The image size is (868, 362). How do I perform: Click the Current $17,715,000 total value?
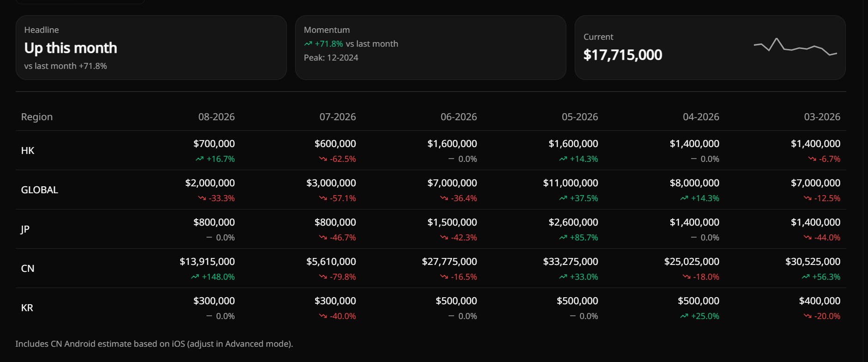coord(623,55)
